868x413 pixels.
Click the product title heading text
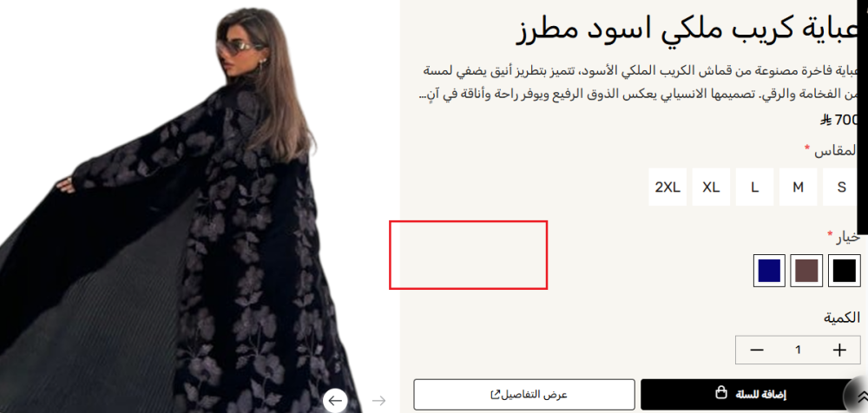click(x=687, y=30)
